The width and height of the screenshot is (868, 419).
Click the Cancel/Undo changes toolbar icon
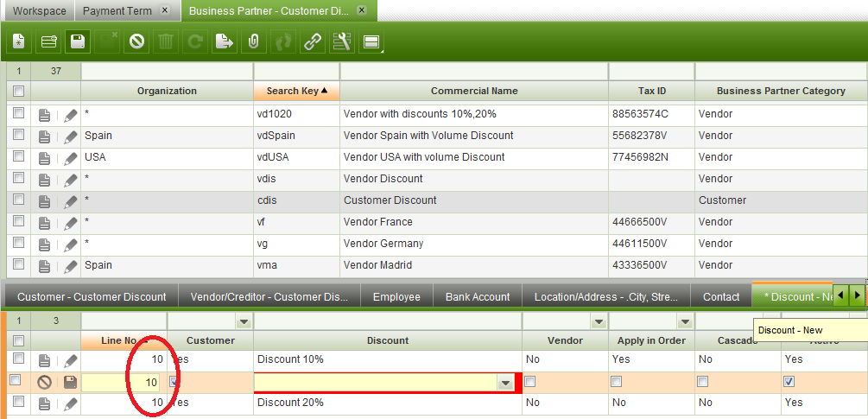click(x=136, y=41)
